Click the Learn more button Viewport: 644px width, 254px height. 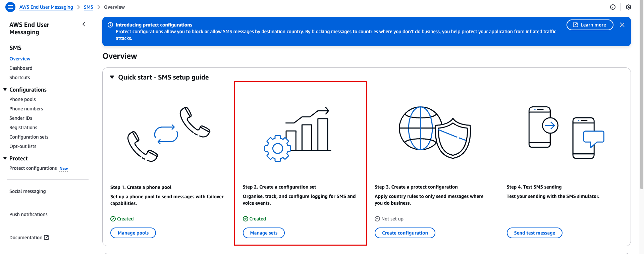click(x=590, y=25)
